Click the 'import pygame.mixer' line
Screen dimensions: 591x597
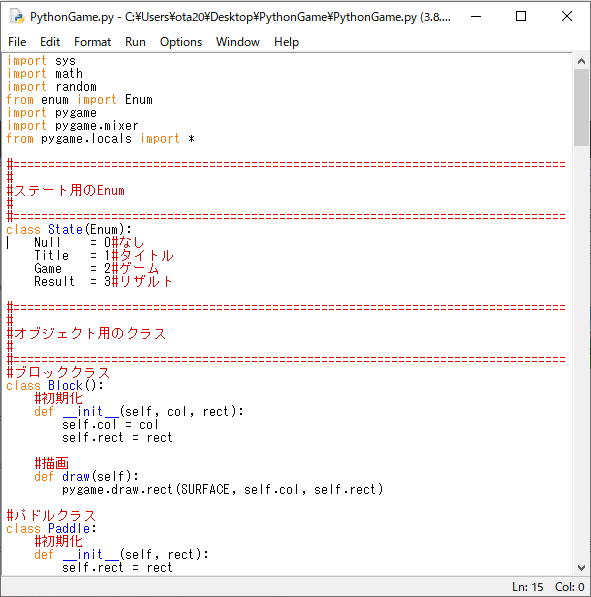(x=72, y=126)
